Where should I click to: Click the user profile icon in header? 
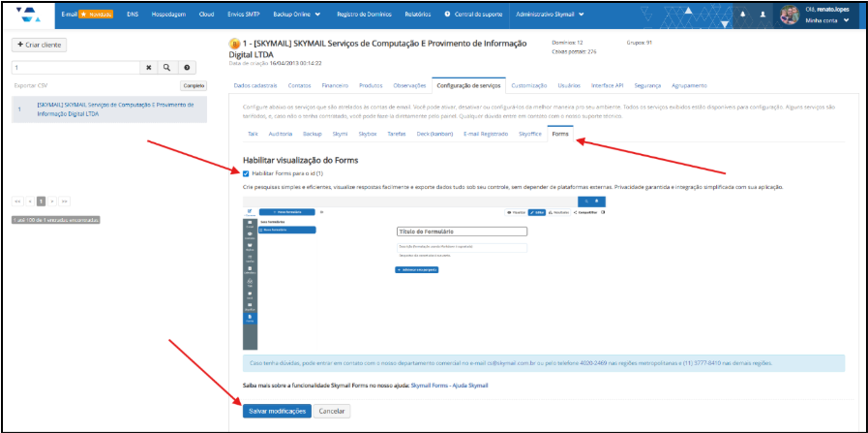pos(763,15)
